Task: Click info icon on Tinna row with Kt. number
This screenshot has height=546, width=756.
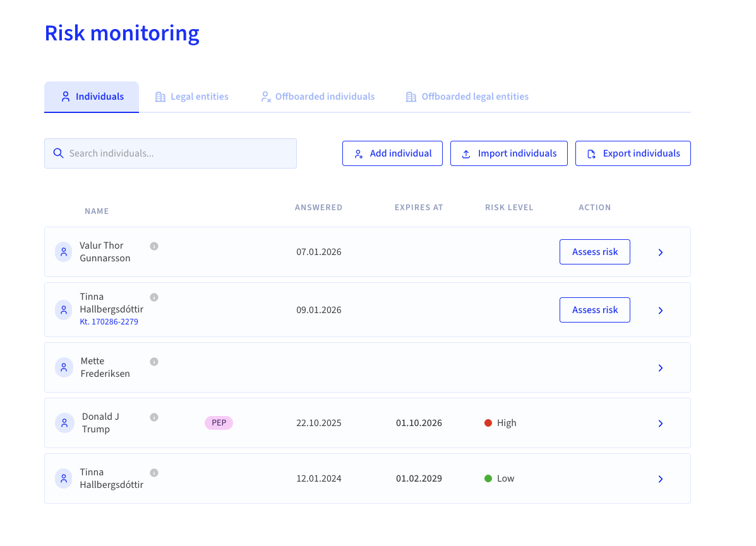Action: (x=154, y=297)
